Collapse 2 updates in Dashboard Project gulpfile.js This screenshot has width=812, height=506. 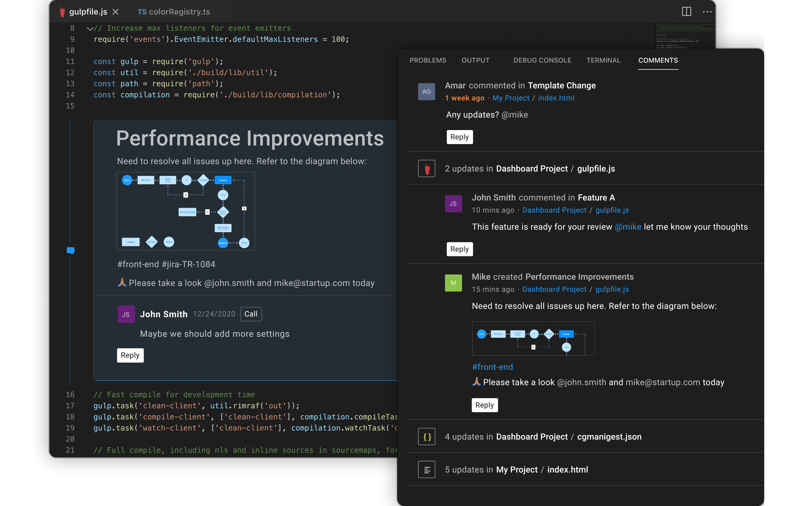530,169
